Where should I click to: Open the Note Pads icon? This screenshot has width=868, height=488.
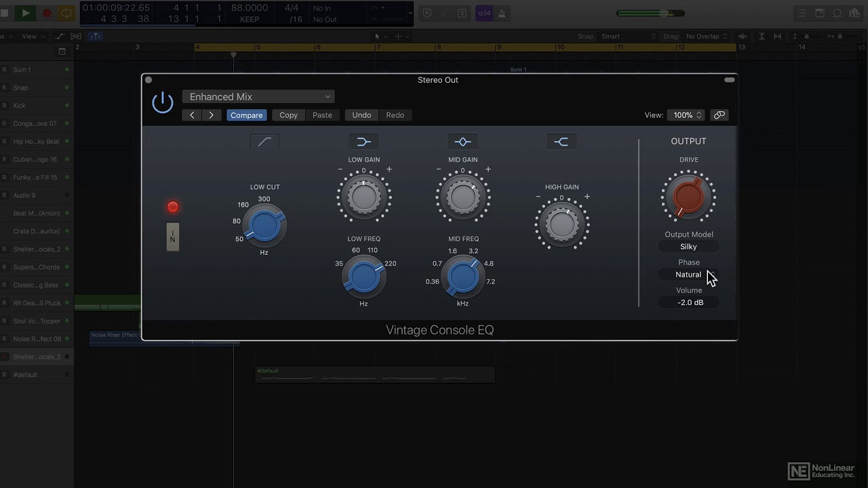[x=820, y=13]
